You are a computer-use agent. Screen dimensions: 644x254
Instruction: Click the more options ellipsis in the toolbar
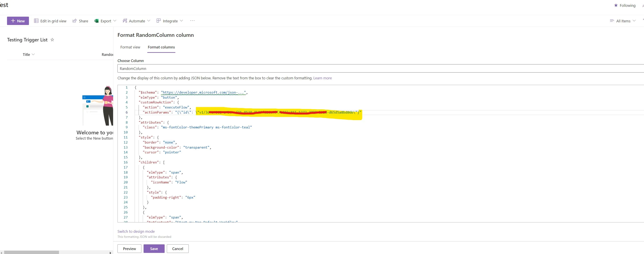point(192,21)
